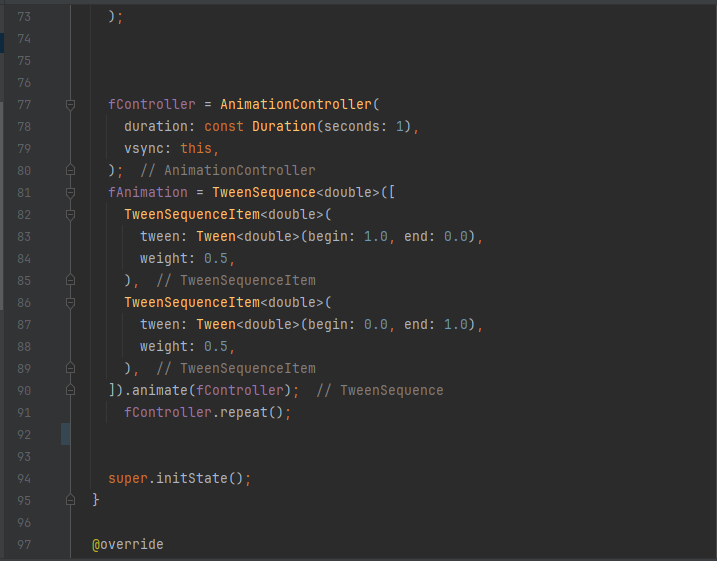Viewport: 717px width, 561px height.
Task: Click end value 0.0 on line 83
Action: [x=455, y=236]
